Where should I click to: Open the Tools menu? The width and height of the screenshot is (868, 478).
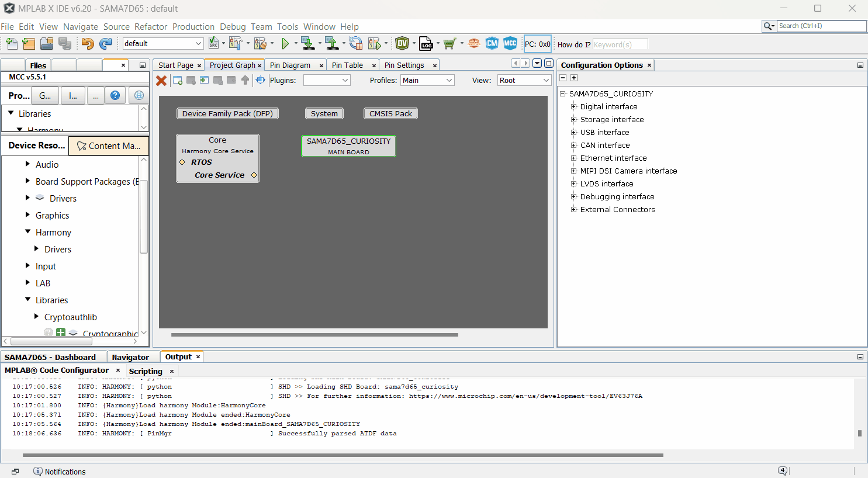pos(288,26)
